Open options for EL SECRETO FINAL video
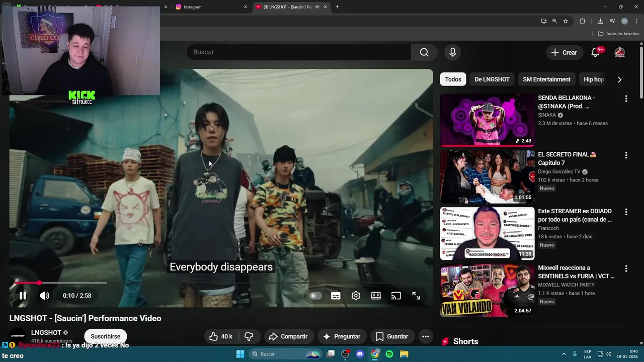Viewport: 644px width, 362px height. coord(626,155)
